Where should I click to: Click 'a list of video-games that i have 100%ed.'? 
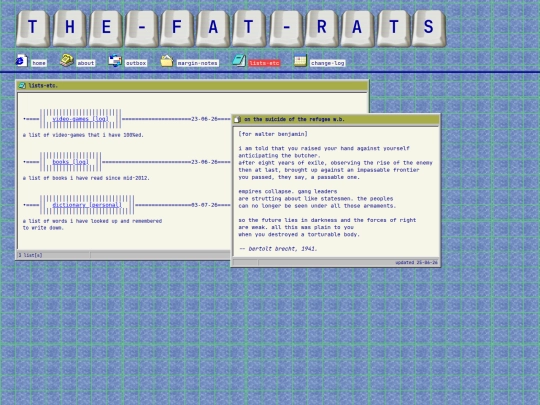coord(83,135)
